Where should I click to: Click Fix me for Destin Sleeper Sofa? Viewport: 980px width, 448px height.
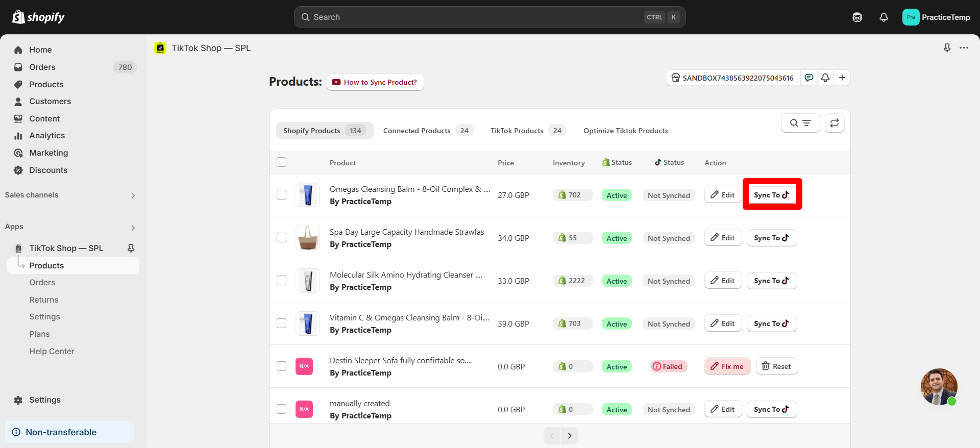click(727, 366)
